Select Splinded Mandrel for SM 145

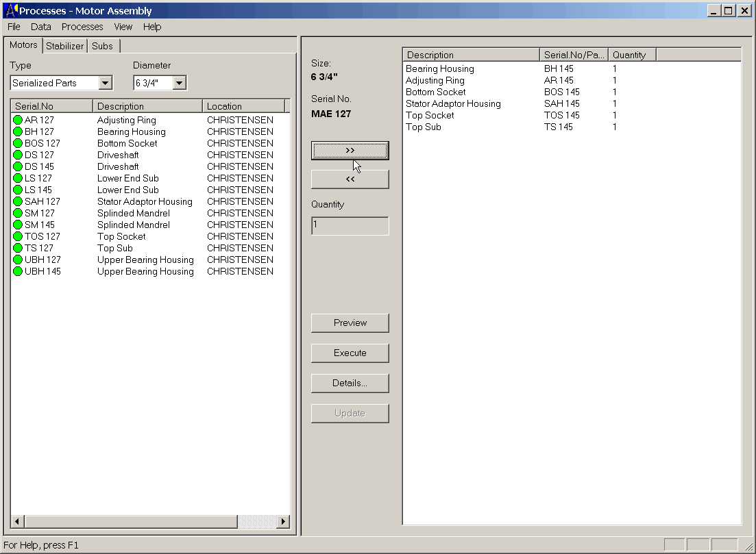coord(134,225)
